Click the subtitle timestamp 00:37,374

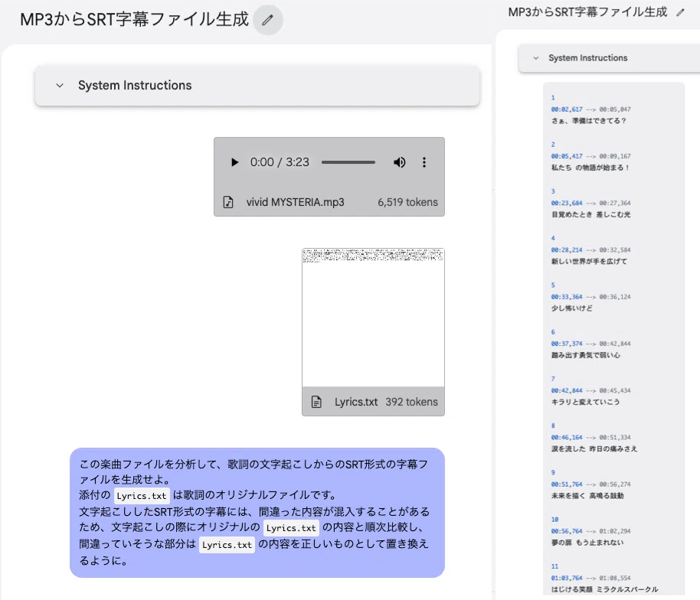(567, 344)
